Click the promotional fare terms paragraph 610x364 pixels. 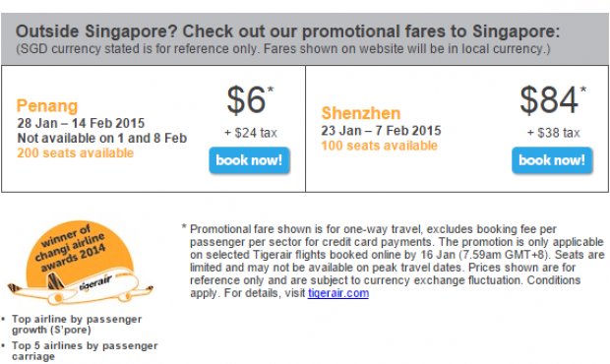click(x=393, y=261)
